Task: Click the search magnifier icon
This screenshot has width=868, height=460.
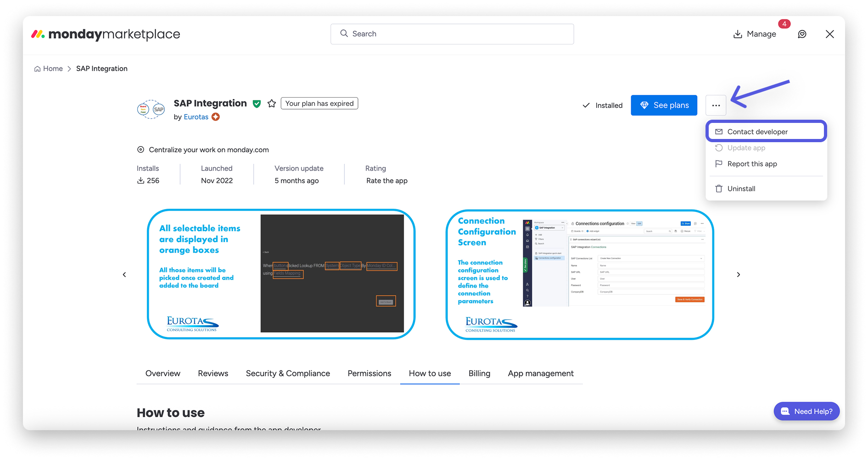Action: 344,33
